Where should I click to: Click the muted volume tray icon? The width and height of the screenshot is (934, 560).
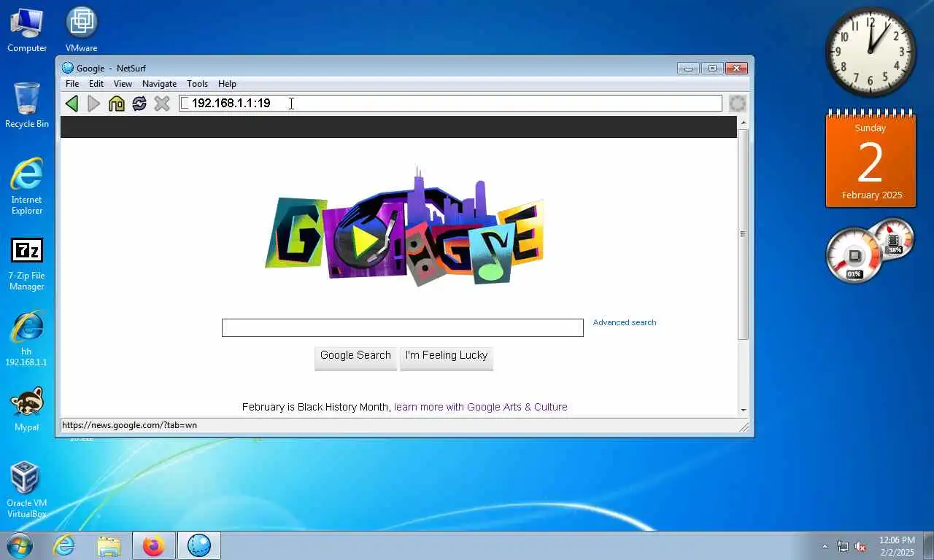coord(861,546)
